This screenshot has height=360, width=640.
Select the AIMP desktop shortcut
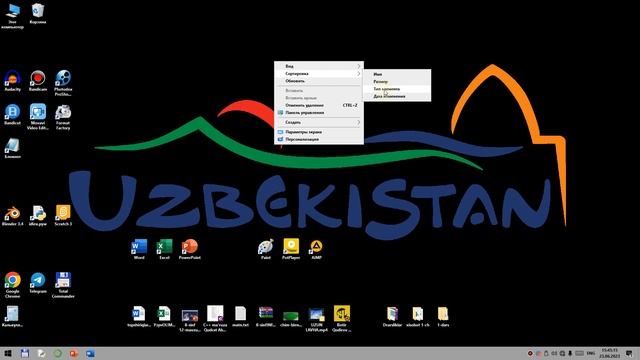point(316,249)
